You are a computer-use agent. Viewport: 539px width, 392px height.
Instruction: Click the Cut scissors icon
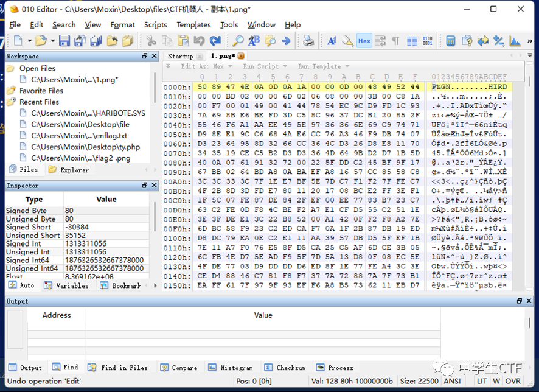(151, 41)
